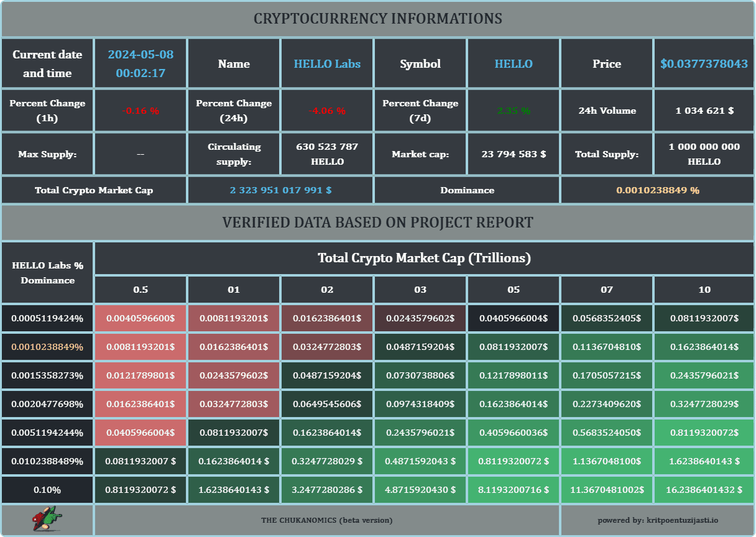This screenshot has height=537, width=756.
Task: Select the orange 0.0010238849 % dominance value
Action: tap(657, 190)
